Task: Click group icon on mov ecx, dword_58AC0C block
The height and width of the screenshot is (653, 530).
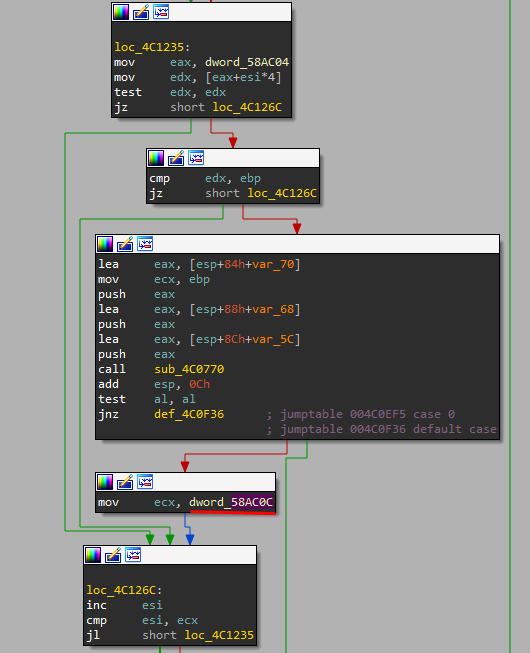Action: 145,482
